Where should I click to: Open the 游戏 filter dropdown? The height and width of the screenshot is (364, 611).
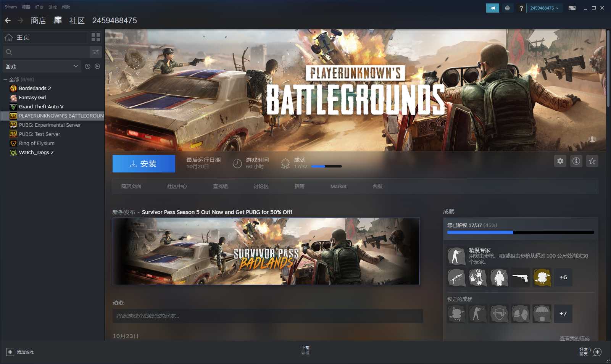[x=42, y=66]
